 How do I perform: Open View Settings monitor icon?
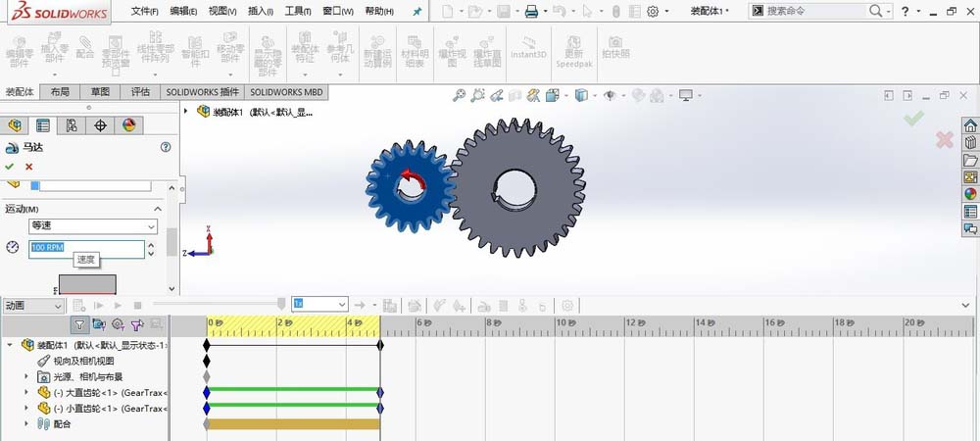[686, 96]
